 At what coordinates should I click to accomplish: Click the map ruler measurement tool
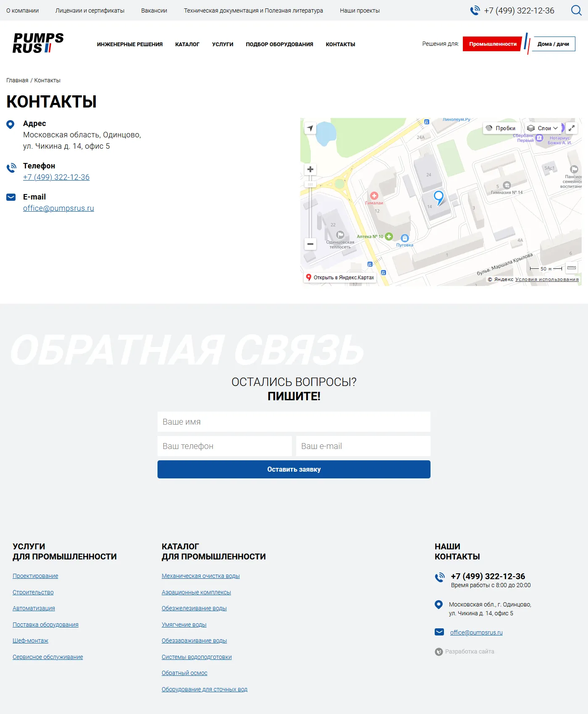[x=571, y=268]
